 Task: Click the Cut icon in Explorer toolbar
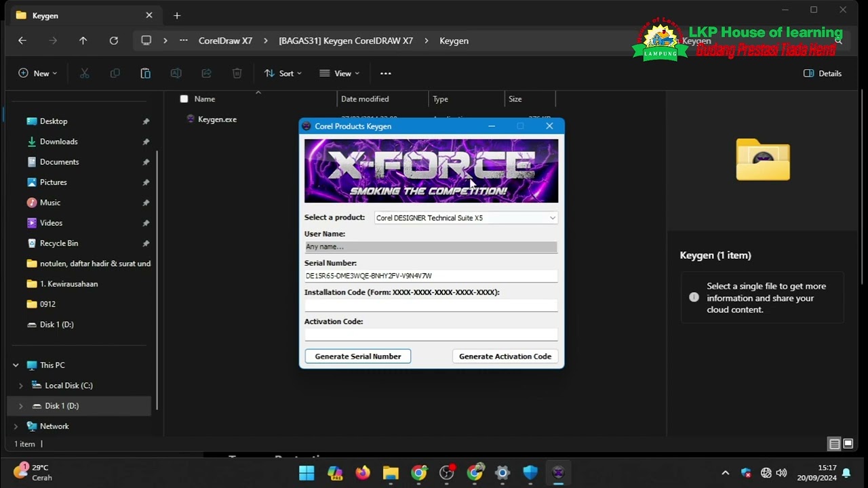click(x=85, y=73)
